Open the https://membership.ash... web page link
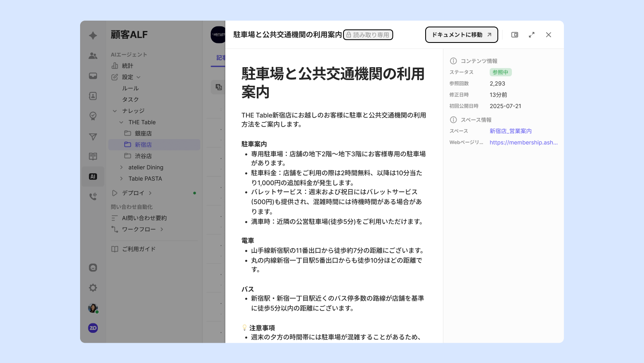Screen dimensions: 644x363 [523, 142]
